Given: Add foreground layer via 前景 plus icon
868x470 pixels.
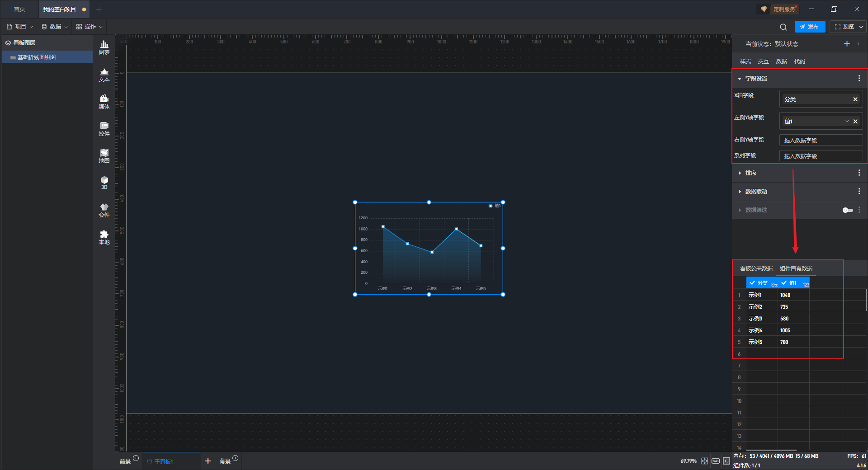Looking at the screenshot, I should [136, 458].
